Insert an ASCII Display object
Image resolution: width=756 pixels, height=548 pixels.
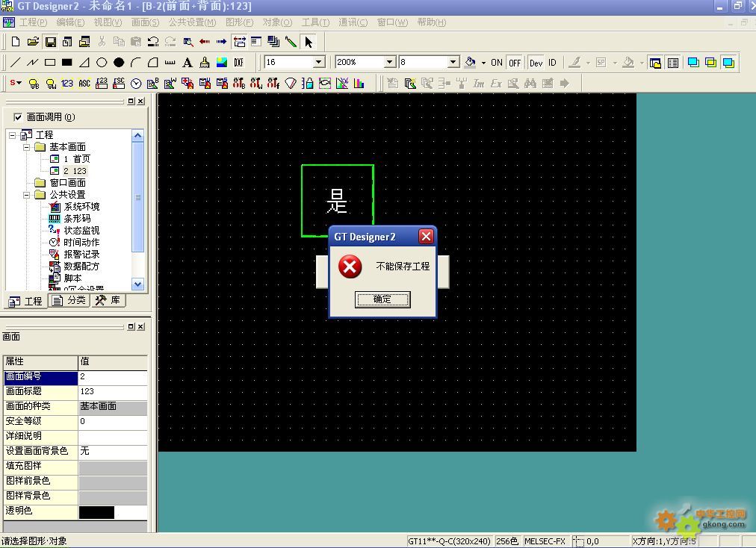pyautogui.click(x=84, y=84)
